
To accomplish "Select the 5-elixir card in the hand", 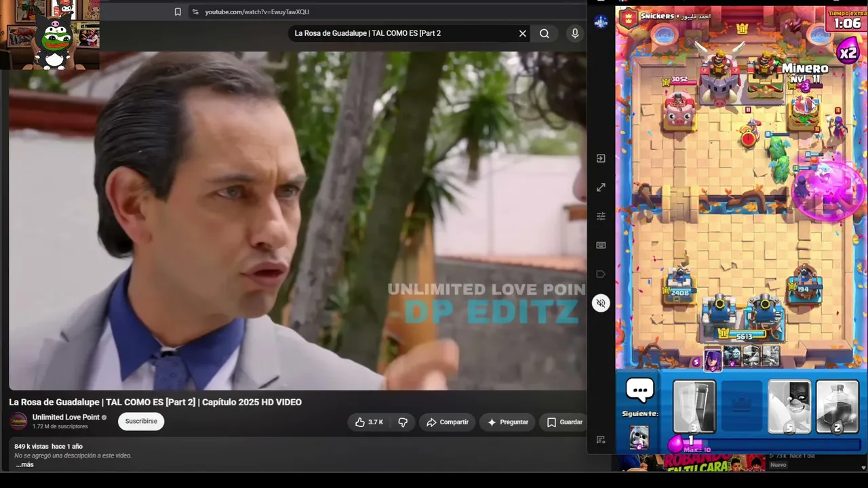I will 789,407.
